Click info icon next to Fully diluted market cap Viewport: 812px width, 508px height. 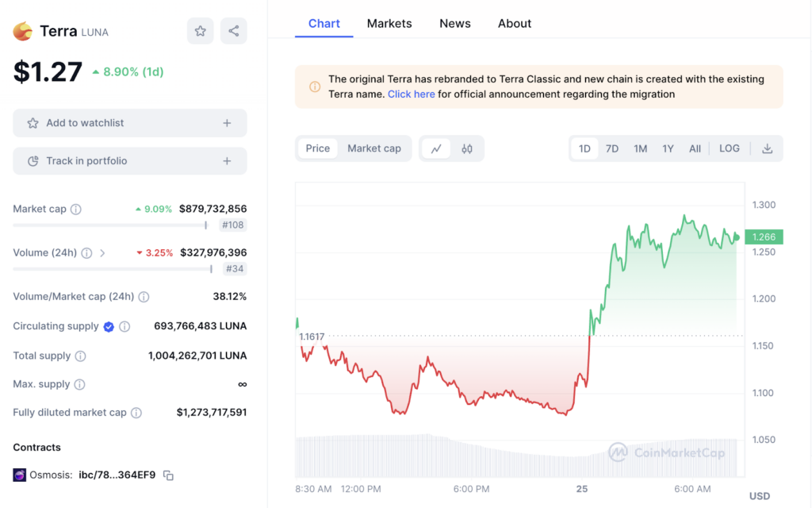point(136,413)
